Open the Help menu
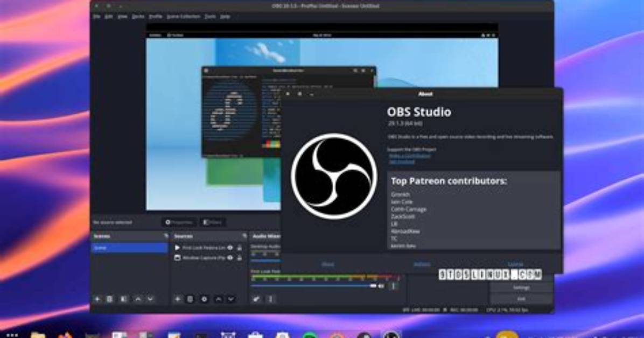 tap(225, 17)
